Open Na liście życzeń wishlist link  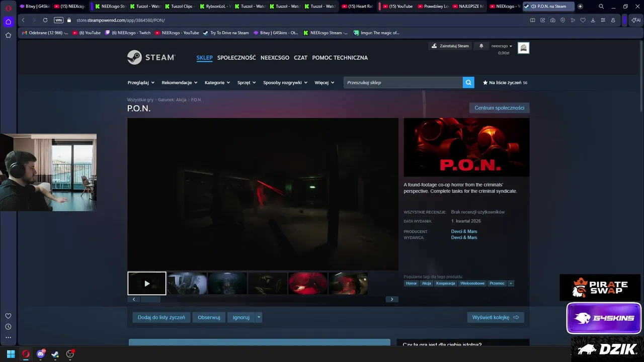click(505, 82)
